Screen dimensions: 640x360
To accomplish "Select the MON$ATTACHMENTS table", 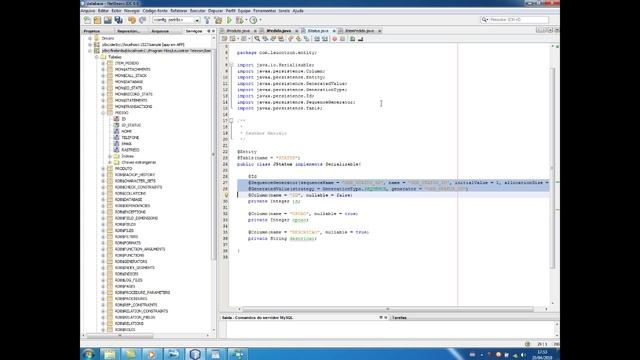I will coord(132,69).
